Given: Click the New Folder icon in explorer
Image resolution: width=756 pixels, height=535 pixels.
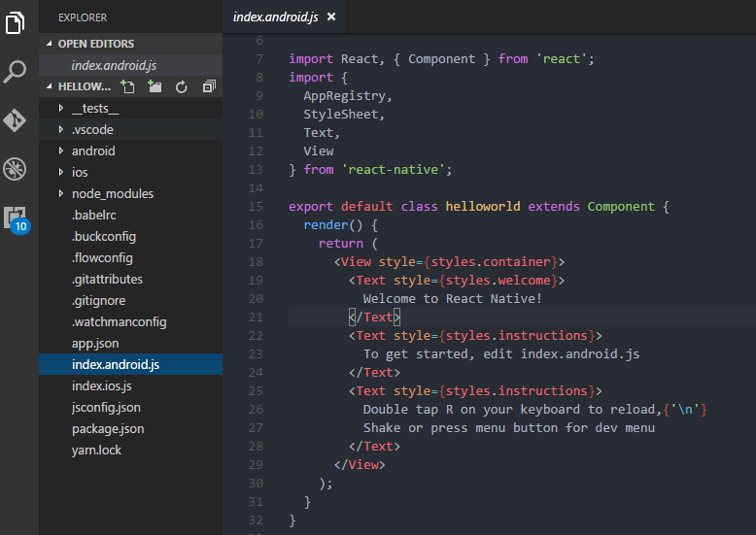Looking at the screenshot, I should click(155, 86).
